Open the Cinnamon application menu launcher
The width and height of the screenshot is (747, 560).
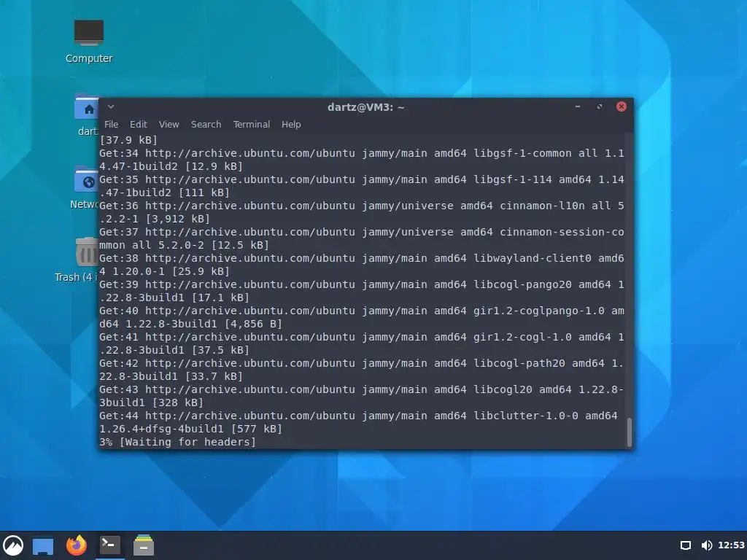(x=13, y=545)
